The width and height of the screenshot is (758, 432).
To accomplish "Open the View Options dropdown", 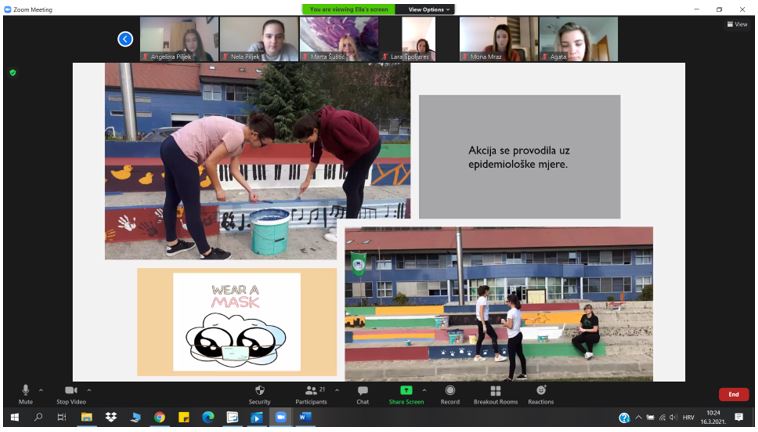I will 429,9.
